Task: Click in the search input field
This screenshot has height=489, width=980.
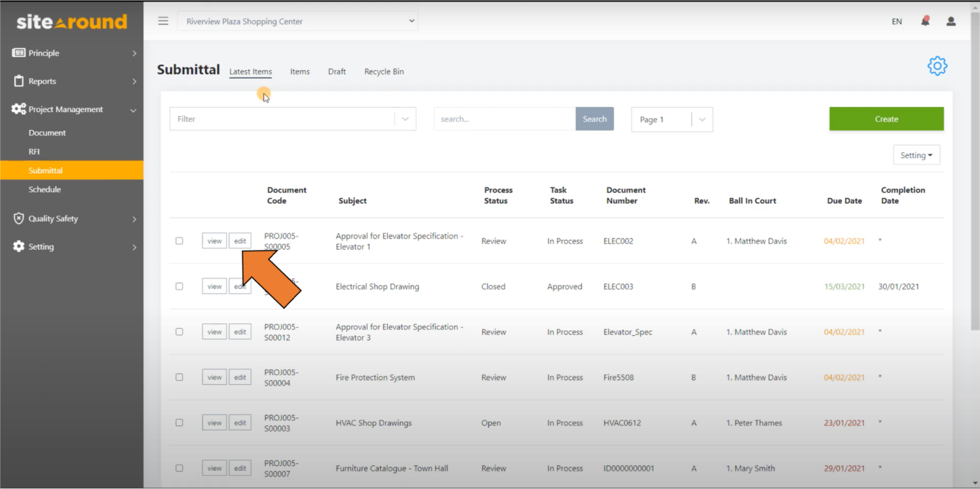Action: [x=505, y=119]
